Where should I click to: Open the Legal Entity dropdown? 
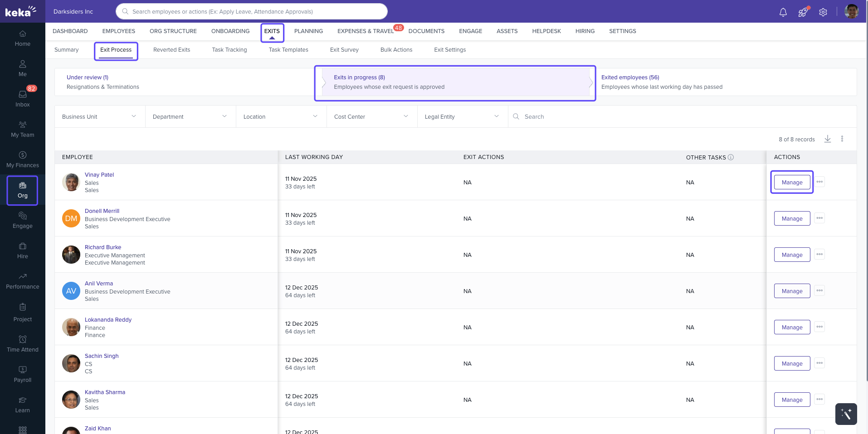[462, 117]
